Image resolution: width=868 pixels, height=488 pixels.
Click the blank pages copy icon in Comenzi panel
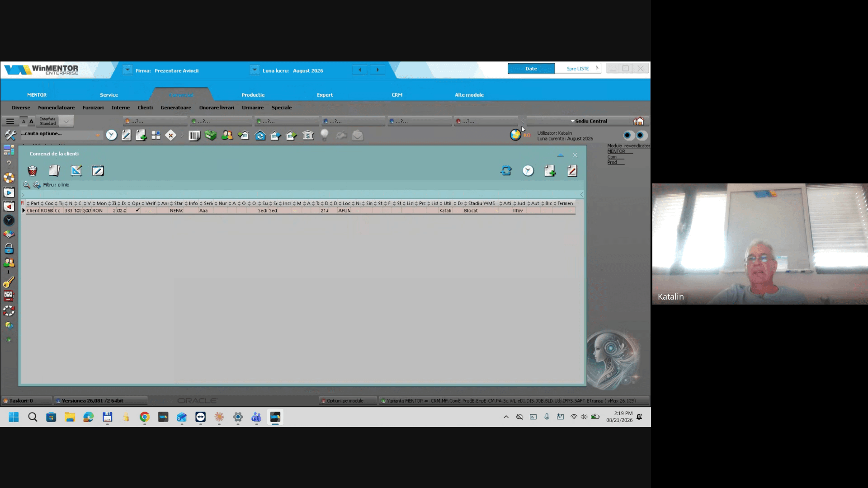pos(54,171)
